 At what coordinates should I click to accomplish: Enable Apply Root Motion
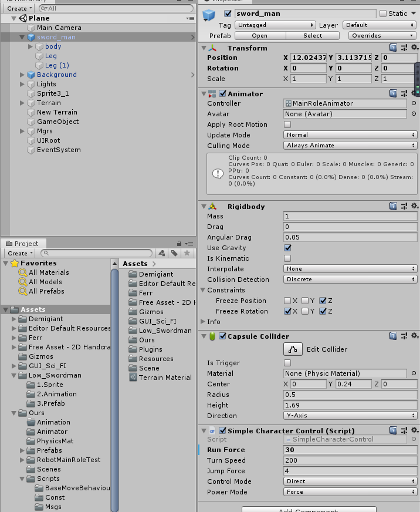click(287, 124)
